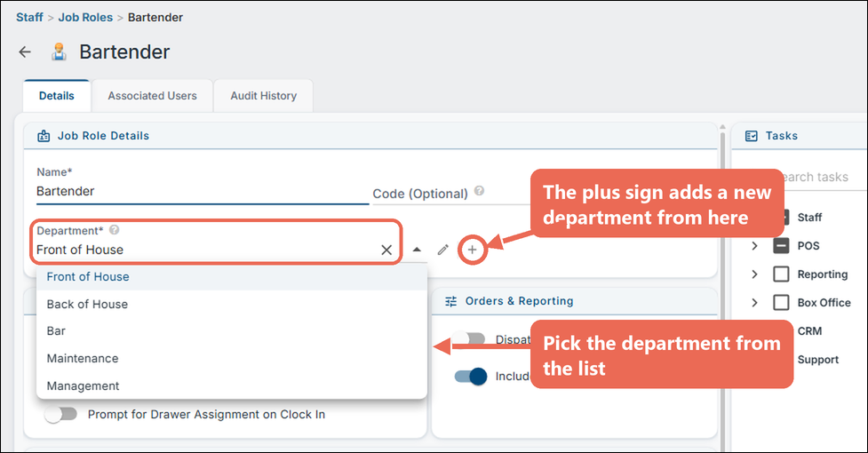Add a new department with plus icon
868x453 pixels.
pos(472,250)
